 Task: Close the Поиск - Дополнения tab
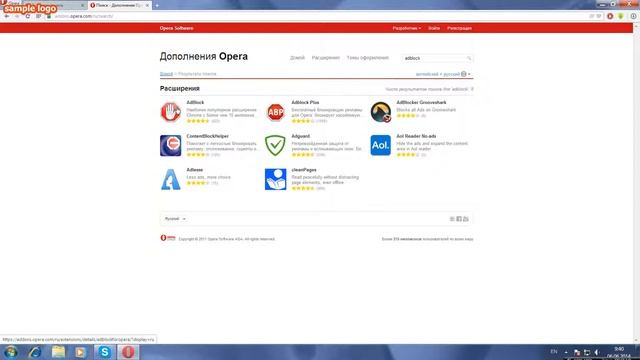(x=147, y=5)
